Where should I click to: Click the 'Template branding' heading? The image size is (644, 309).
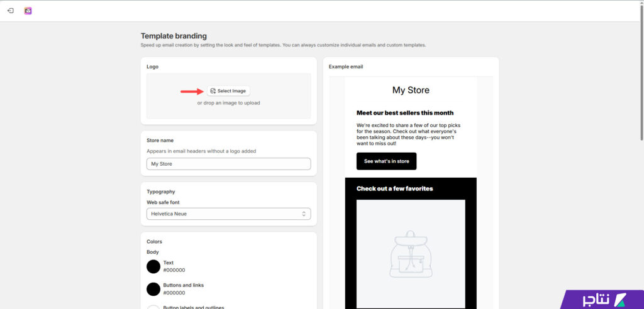click(174, 36)
